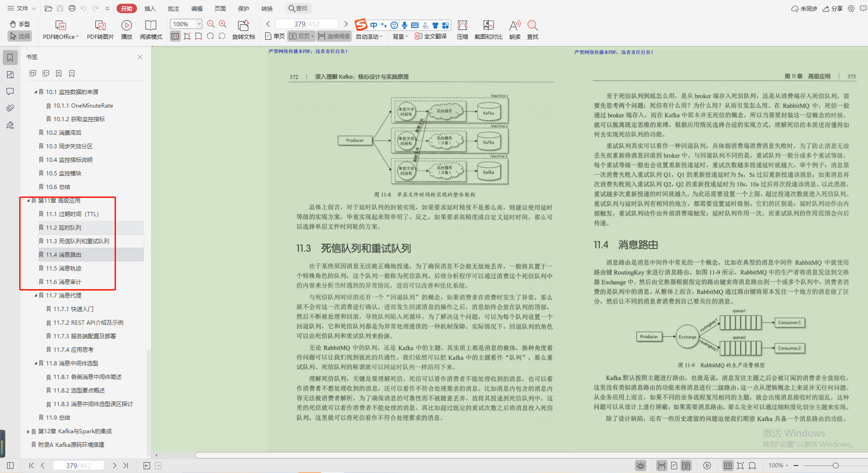Fit page width icon in toolbar
Image resolution: width=868 pixels, height=473 pixels.
[199, 36]
